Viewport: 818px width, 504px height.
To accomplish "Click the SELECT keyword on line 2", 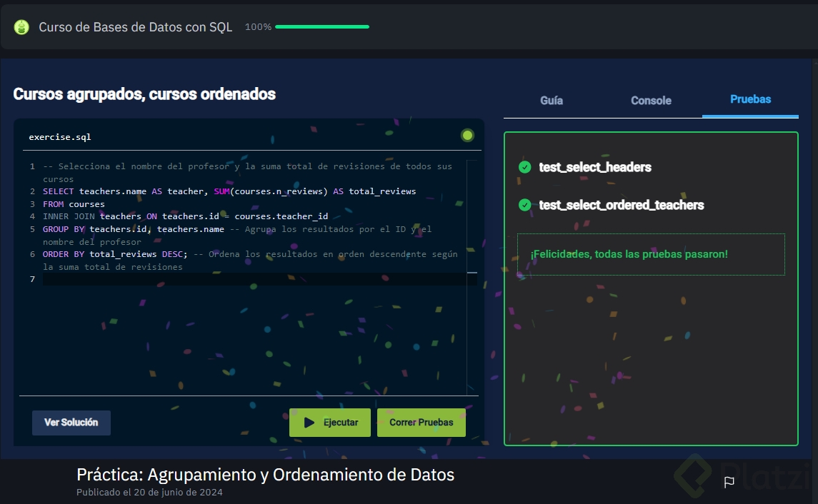I will 59,191.
